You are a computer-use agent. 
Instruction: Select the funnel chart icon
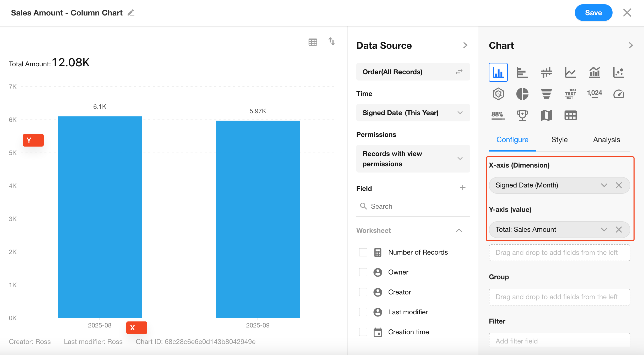click(546, 94)
